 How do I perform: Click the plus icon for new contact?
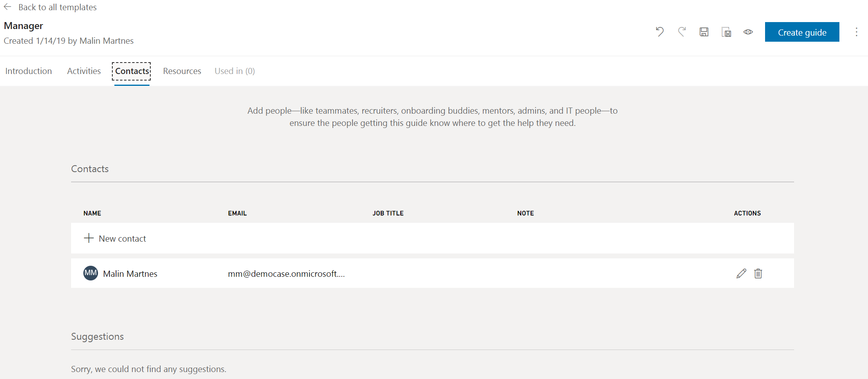(x=89, y=238)
